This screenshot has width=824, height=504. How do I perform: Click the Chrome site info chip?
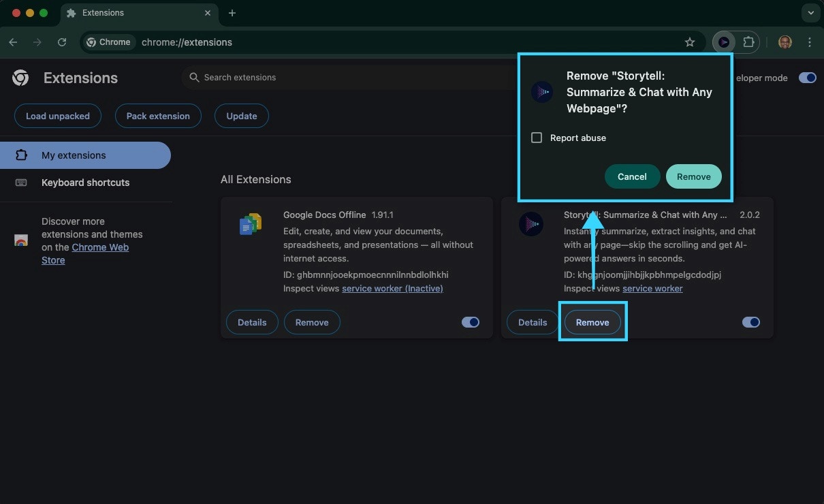pyautogui.click(x=108, y=42)
